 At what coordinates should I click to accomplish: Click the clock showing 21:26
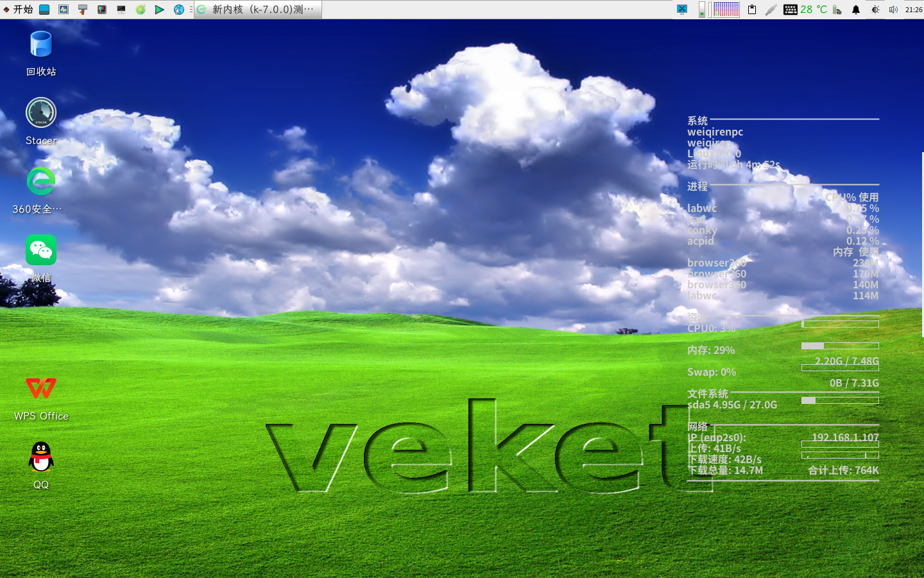(x=912, y=9)
